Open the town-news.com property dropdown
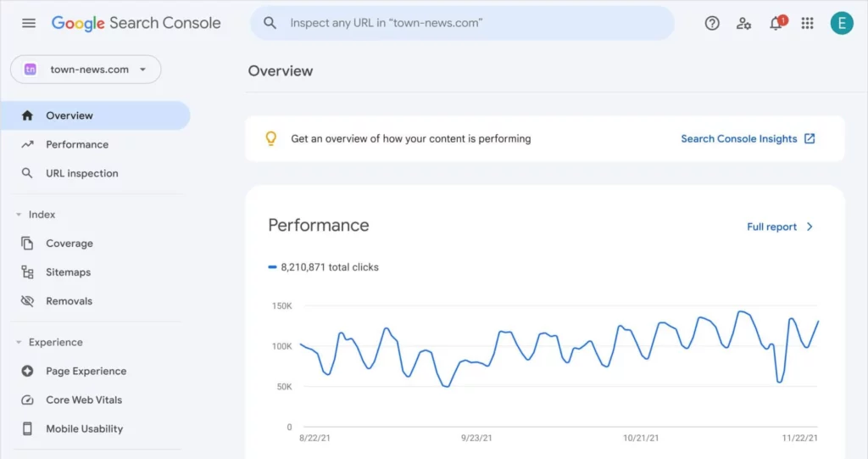The height and width of the screenshot is (459, 868). tap(86, 70)
